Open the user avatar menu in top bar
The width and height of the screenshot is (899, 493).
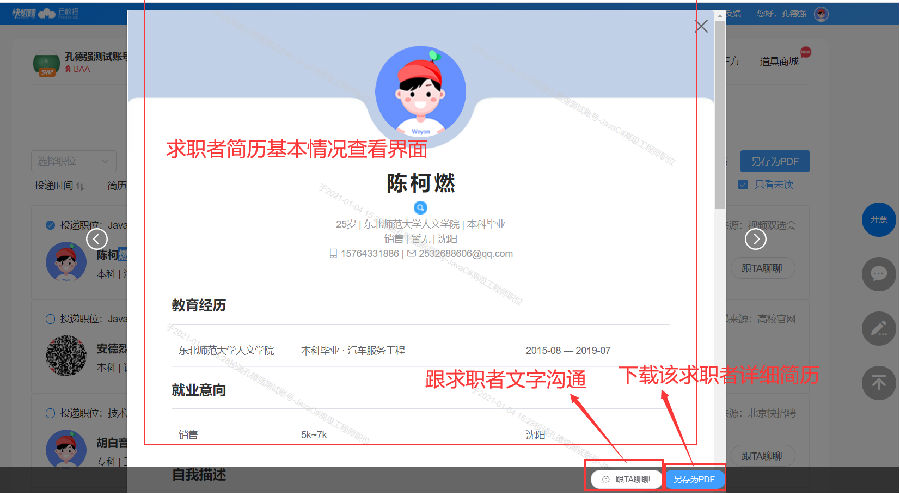[x=822, y=14]
